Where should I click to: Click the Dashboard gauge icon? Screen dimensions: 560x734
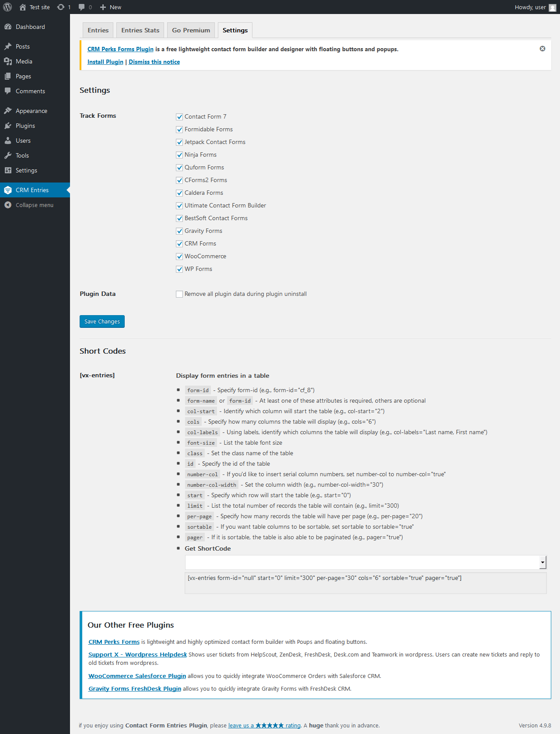(8, 27)
